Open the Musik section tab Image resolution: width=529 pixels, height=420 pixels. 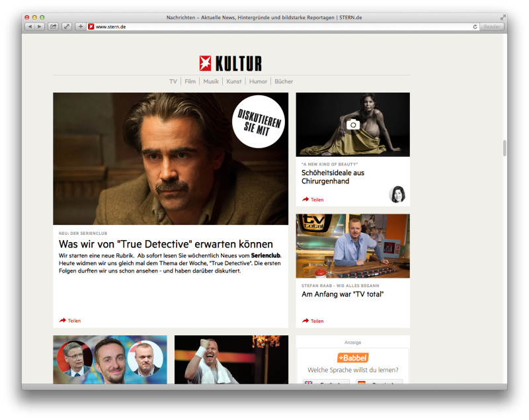click(x=211, y=81)
